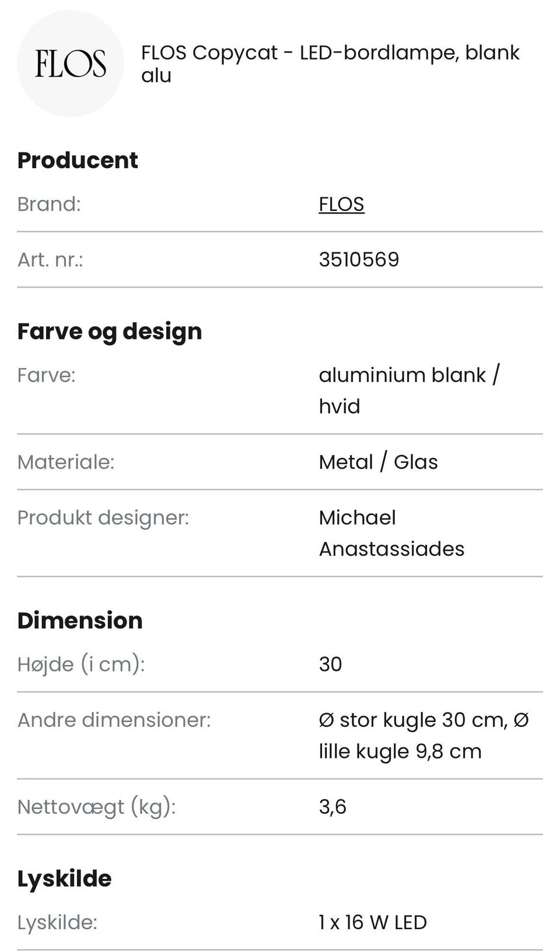Click the Produkt designer label
Viewport: 560px width, 952px height.
point(103,517)
